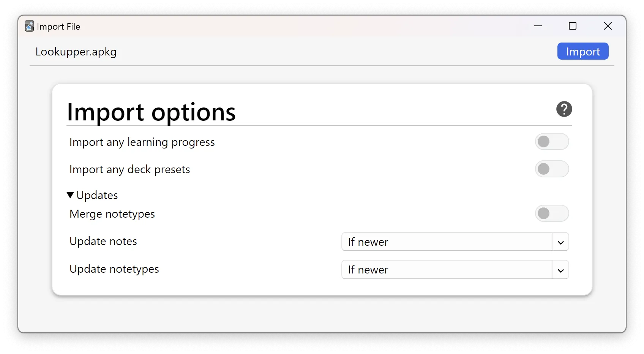Minimize the Import File window
Image resolution: width=644 pixels, height=354 pixels.
pos(538,26)
